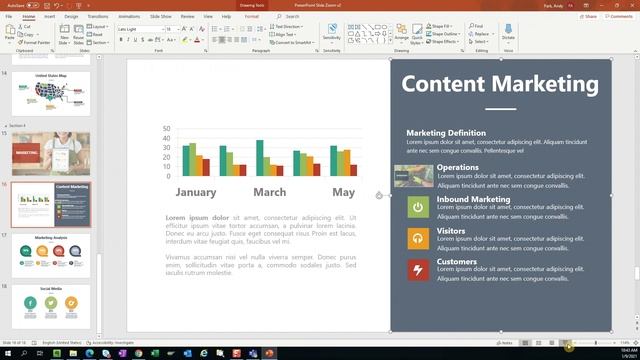Adjust the zoom slider in status bar
Viewport: 640px width, 360px height.
pyautogui.click(x=596, y=343)
